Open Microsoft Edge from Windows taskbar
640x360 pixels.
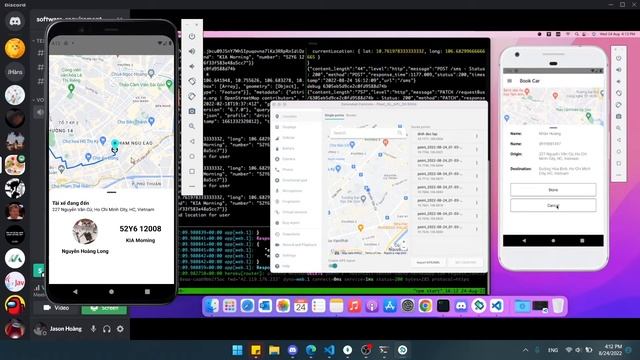tap(311, 350)
